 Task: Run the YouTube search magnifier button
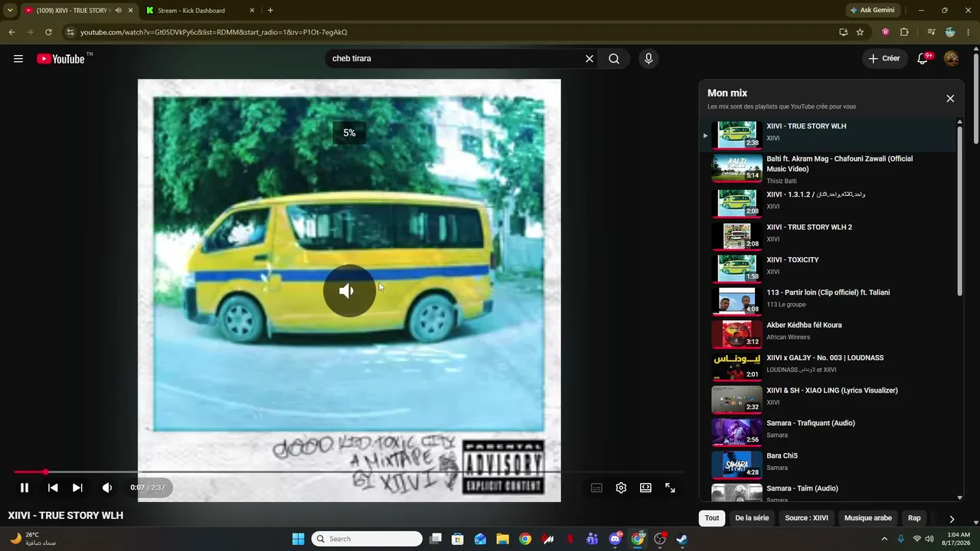click(x=614, y=59)
